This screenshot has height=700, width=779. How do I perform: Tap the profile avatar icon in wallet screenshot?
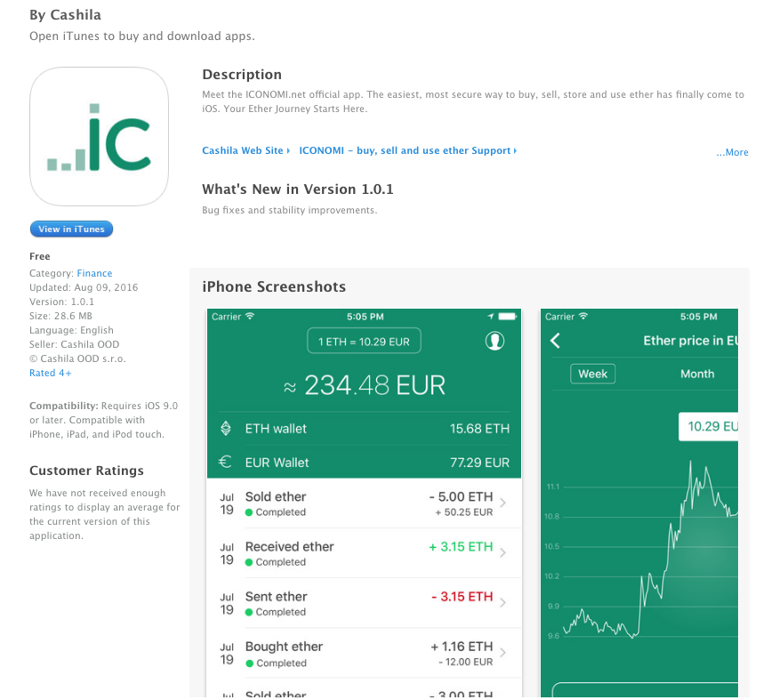(494, 341)
